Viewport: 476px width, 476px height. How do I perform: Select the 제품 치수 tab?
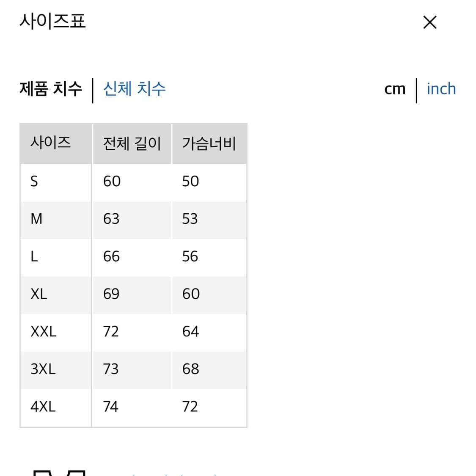click(x=51, y=89)
